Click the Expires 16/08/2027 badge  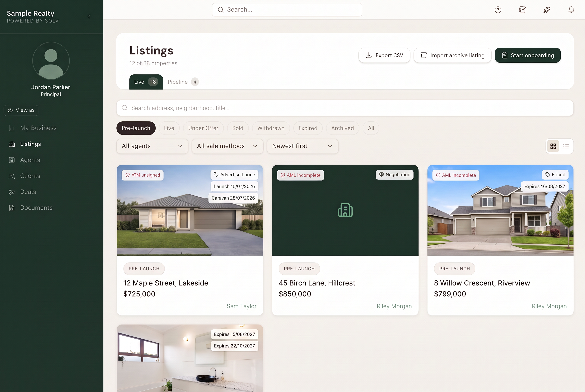(545, 186)
